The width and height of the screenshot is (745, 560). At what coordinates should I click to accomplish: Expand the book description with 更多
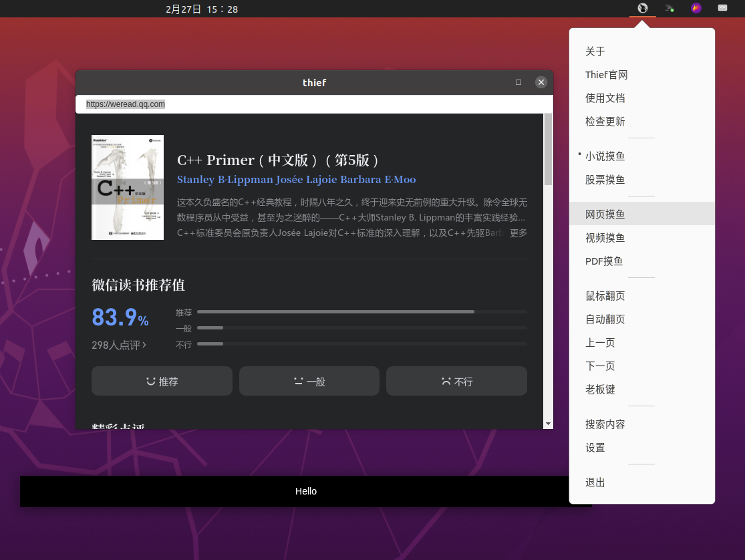(518, 233)
